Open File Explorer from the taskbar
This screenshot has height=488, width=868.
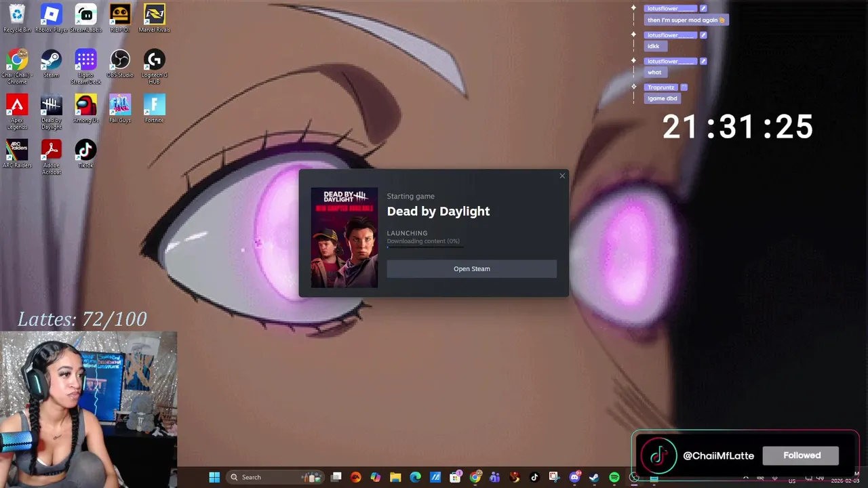click(x=395, y=477)
